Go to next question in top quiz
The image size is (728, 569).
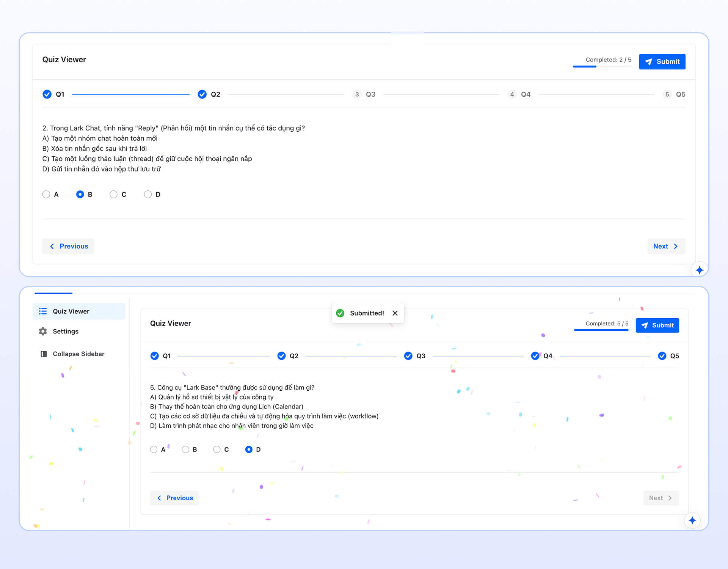coord(666,246)
